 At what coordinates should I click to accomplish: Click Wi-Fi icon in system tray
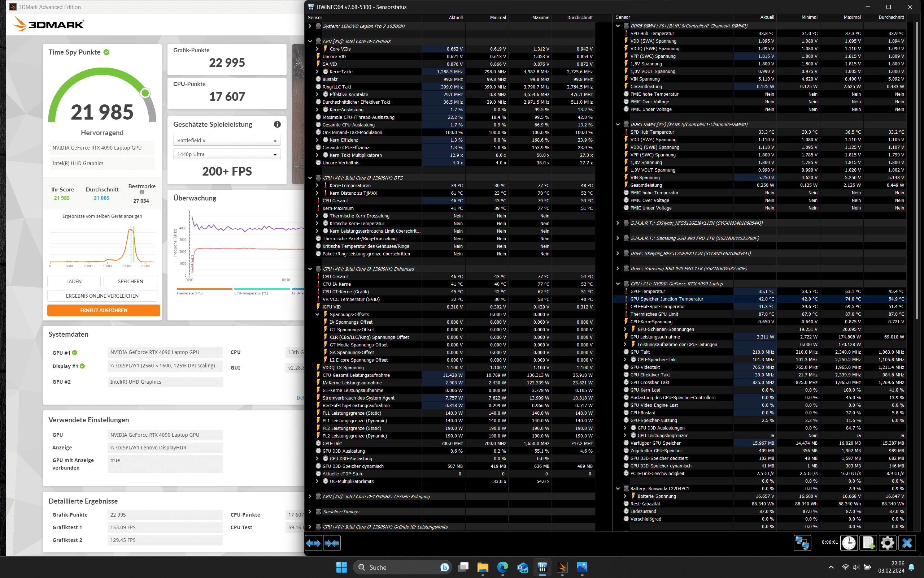click(x=845, y=567)
